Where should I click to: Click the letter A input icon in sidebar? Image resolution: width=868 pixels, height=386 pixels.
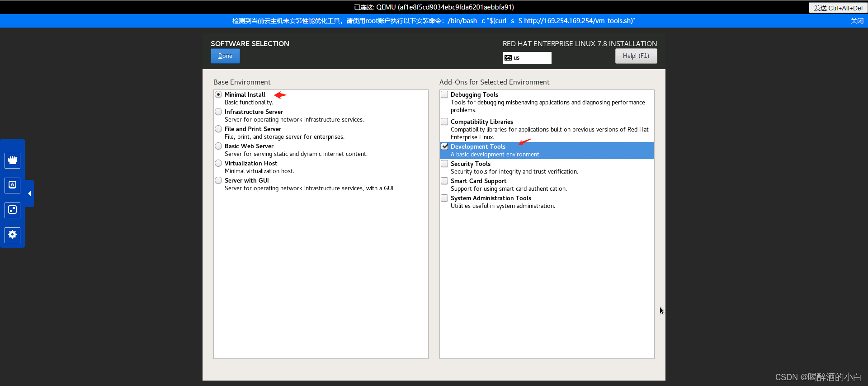click(x=13, y=185)
